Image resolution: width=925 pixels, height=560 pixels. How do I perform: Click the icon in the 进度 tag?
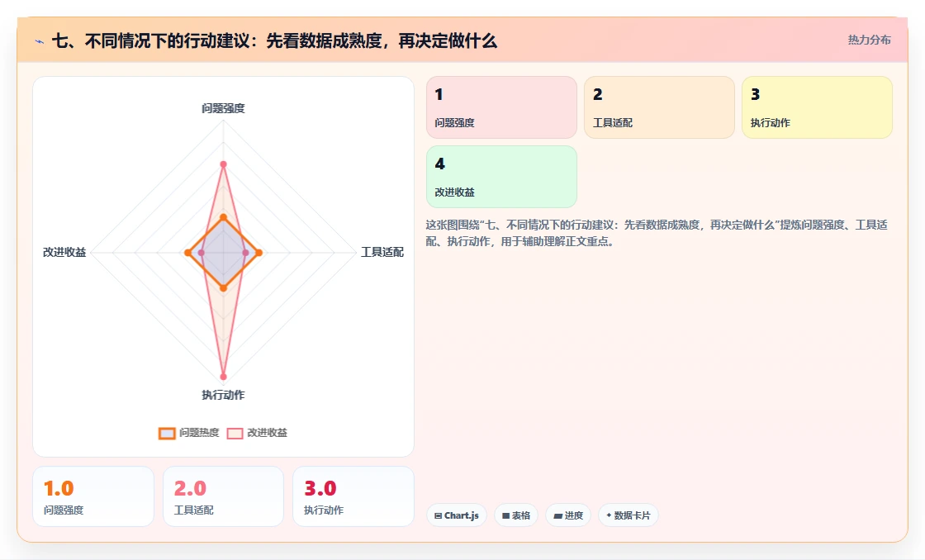coord(557,515)
